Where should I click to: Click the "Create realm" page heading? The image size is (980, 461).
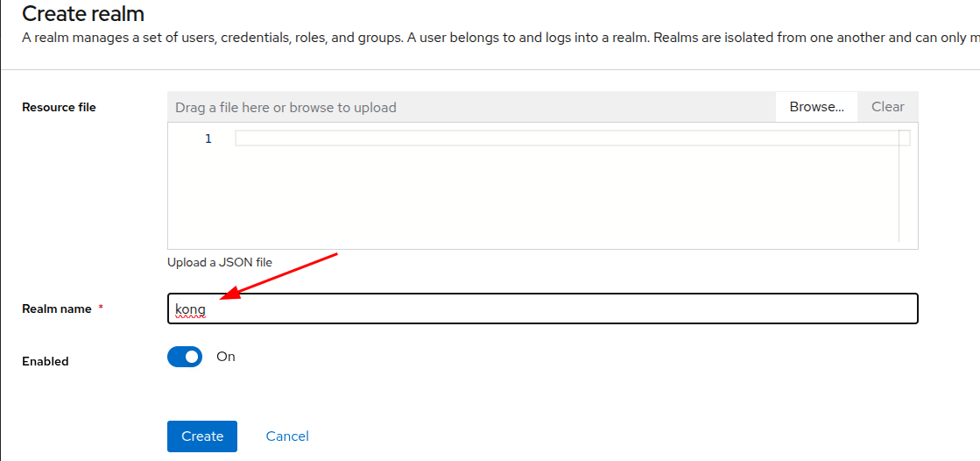click(x=83, y=14)
